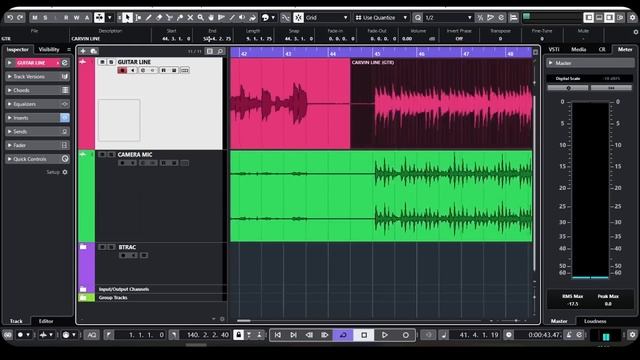Image resolution: width=640 pixels, height=360 pixels.
Task: Open the 1/2 quantize preset dropdown
Action: pyautogui.click(x=448, y=18)
